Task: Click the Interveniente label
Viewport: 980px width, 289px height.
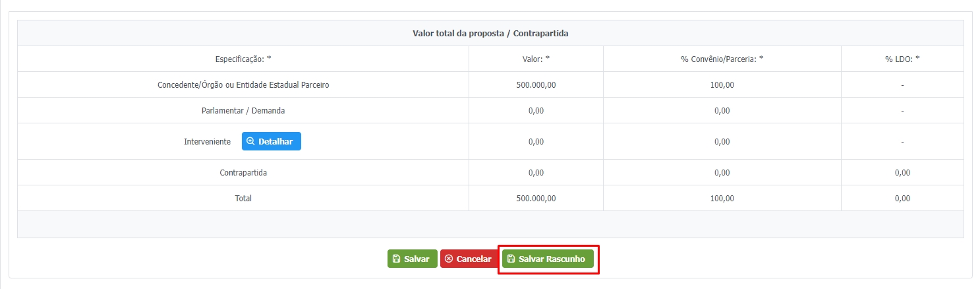Action: (x=207, y=142)
